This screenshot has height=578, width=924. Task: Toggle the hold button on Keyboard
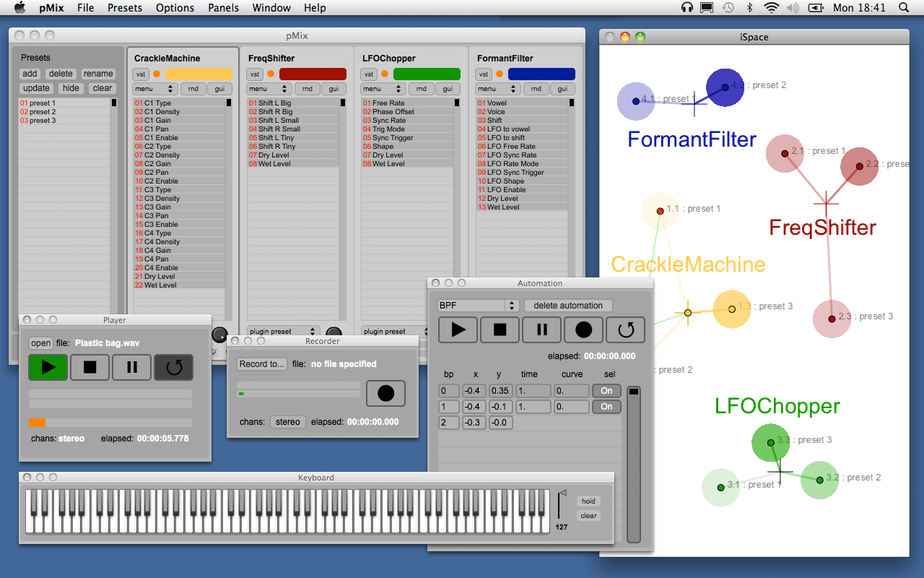(x=589, y=501)
